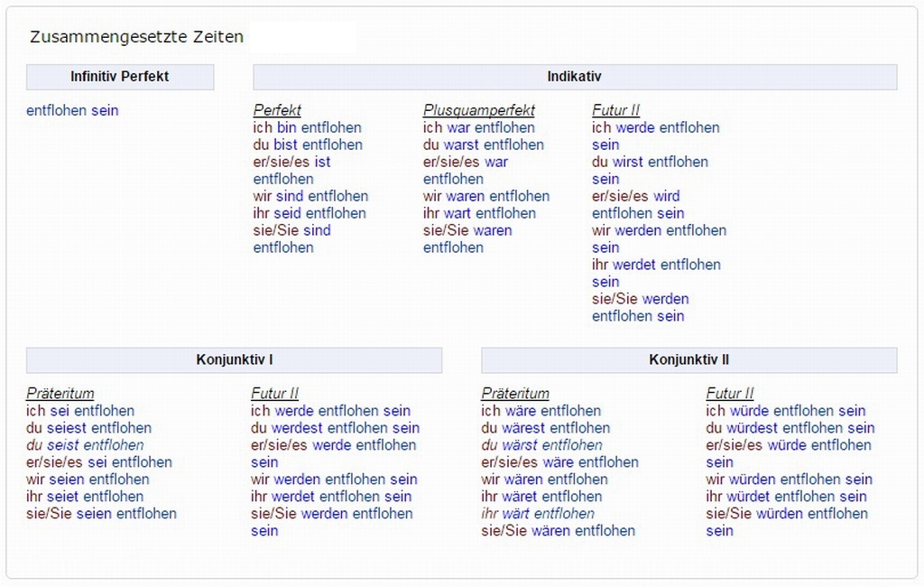Select the form "ich würde entflohen sein"
Viewport: 924px width, 587px height.
pyautogui.click(x=785, y=411)
